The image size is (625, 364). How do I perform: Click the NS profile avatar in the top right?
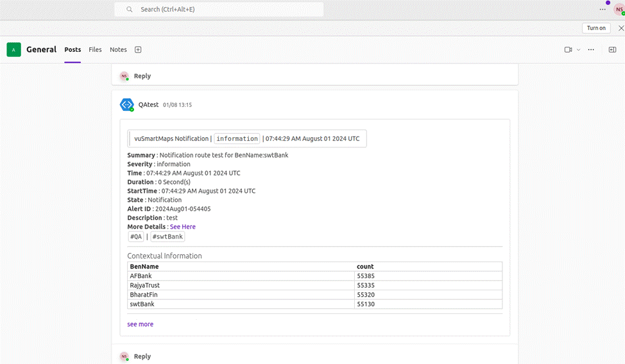point(618,10)
